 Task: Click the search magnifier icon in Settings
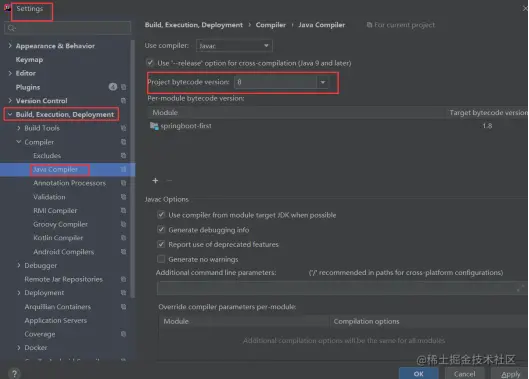point(11,28)
